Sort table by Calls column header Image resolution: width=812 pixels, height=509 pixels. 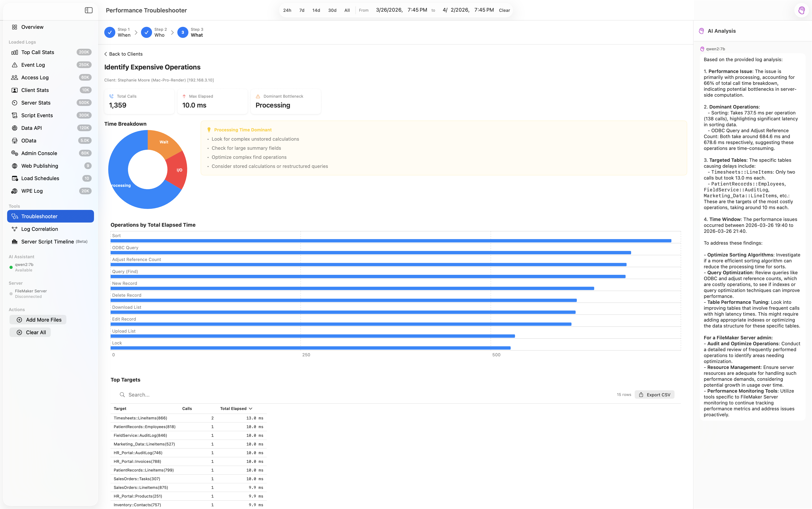187,409
